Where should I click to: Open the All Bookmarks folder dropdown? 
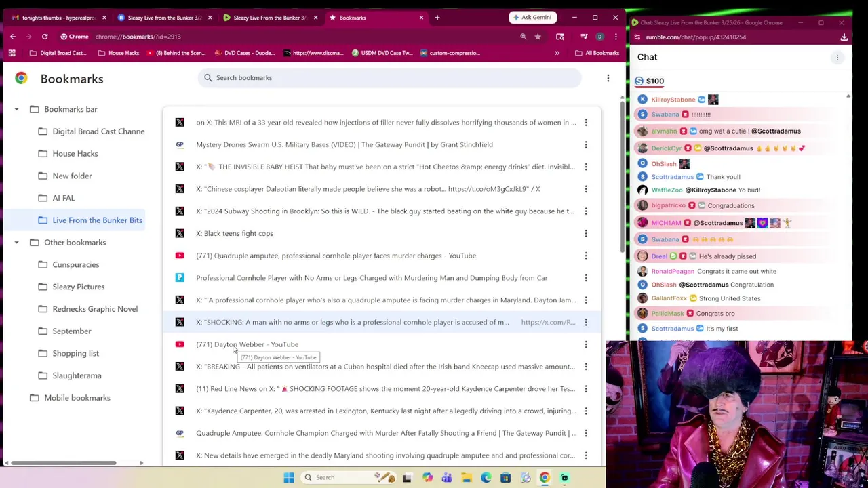coord(597,53)
